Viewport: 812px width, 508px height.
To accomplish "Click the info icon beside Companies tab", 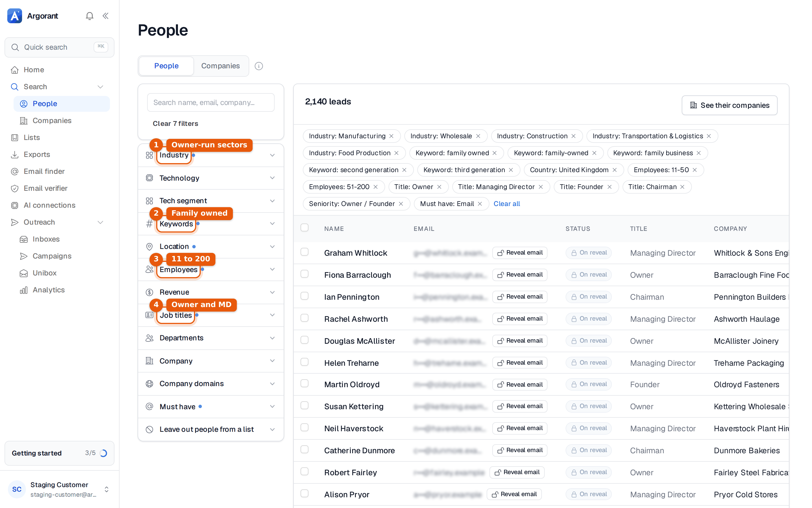I will click(x=258, y=66).
